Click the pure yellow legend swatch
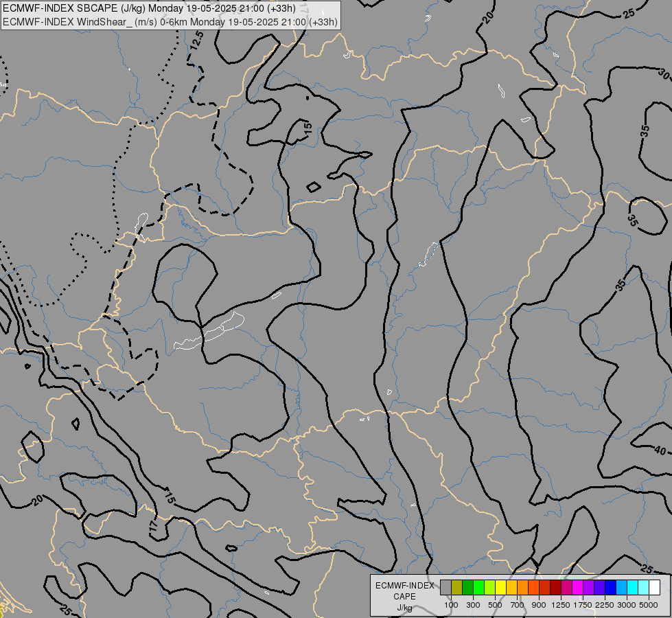The height and width of the screenshot is (618, 672). point(500,588)
